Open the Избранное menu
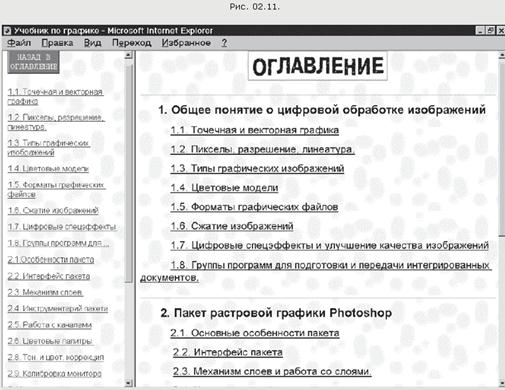Viewport: 505px width, 390px height. pos(186,43)
